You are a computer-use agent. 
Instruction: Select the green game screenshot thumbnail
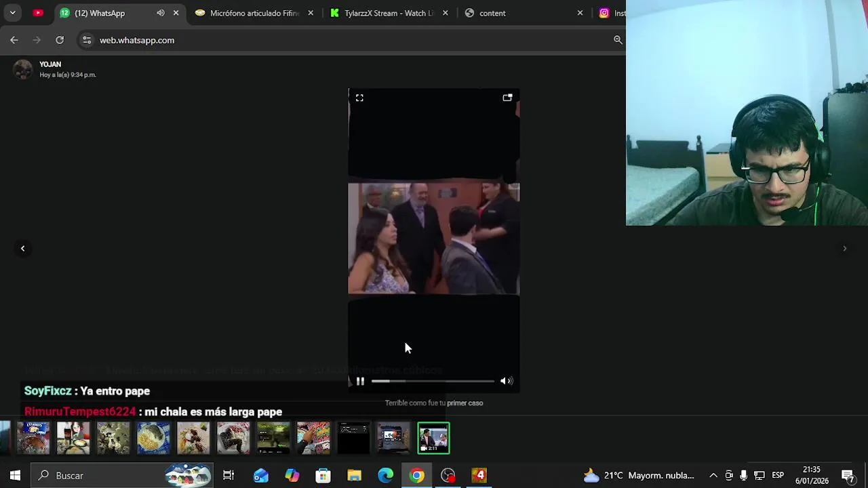pyautogui.click(x=273, y=438)
